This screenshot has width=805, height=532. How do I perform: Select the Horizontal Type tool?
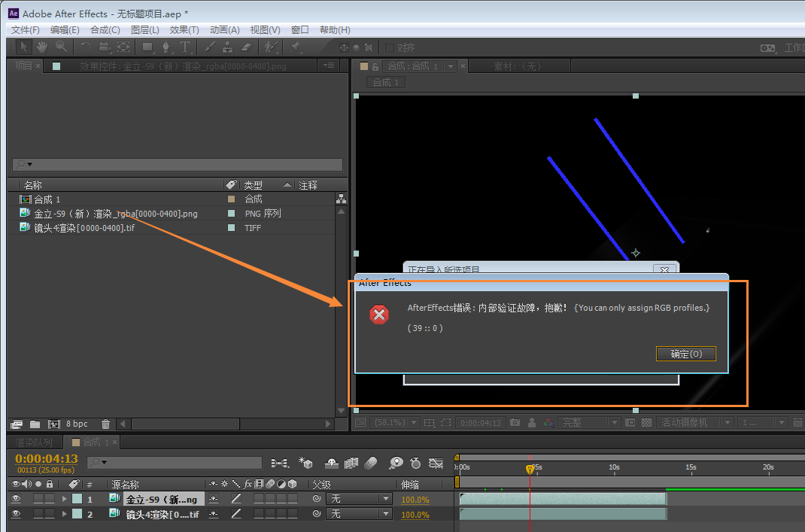click(185, 47)
